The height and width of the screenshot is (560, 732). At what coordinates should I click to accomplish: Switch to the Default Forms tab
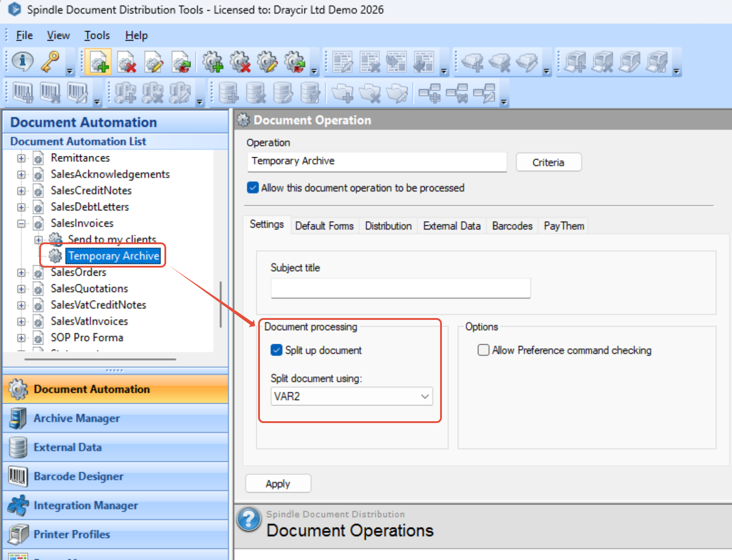pyautogui.click(x=324, y=226)
